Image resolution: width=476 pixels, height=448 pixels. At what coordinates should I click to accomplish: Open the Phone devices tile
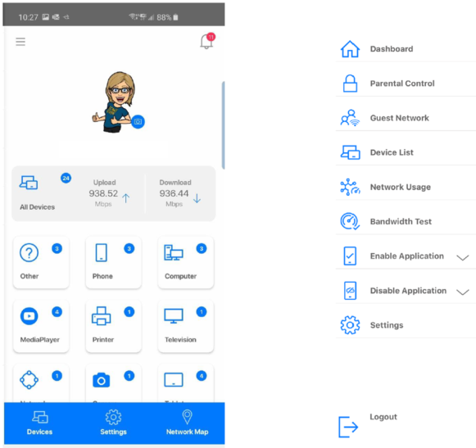(x=114, y=263)
